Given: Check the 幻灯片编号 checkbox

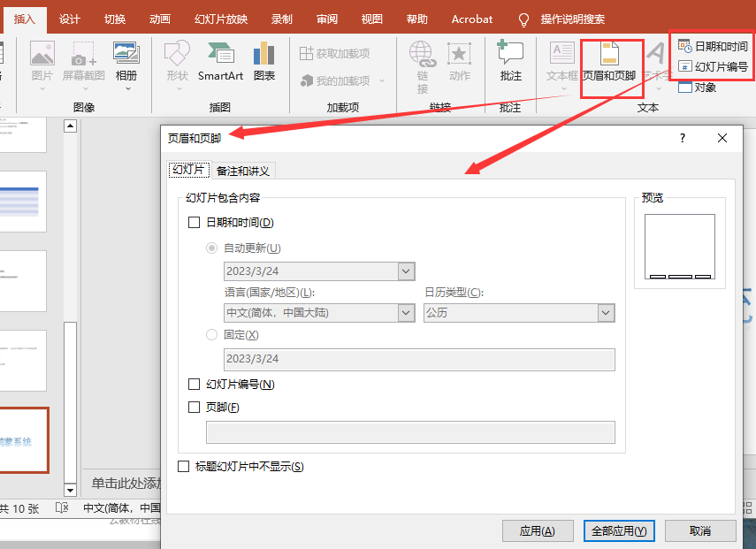Looking at the screenshot, I should tap(195, 385).
